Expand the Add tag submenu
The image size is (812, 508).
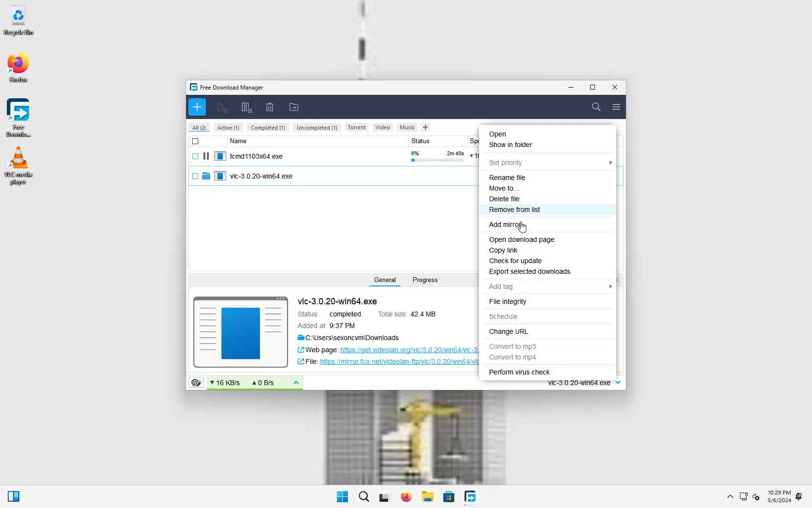[x=548, y=286]
